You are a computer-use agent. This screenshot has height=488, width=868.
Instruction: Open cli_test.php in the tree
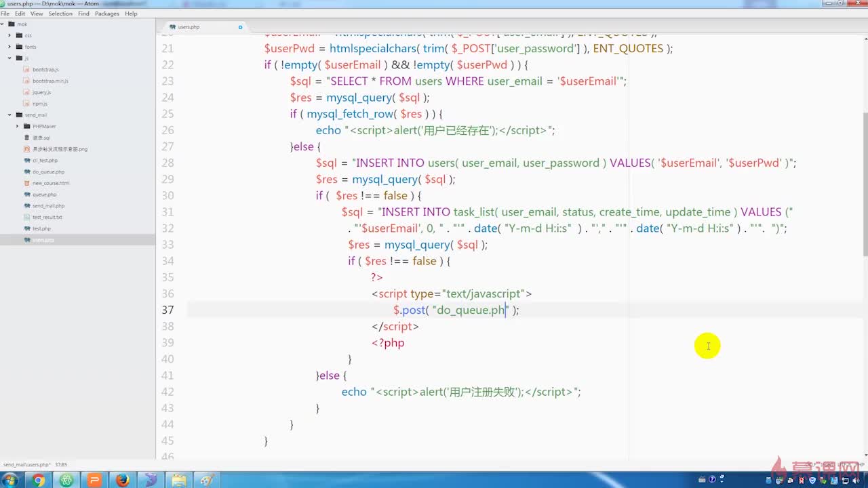(x=45, y=161)
